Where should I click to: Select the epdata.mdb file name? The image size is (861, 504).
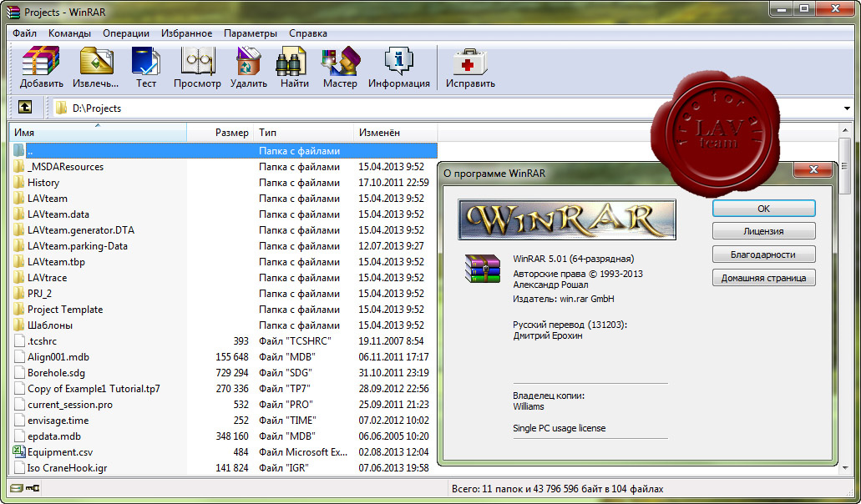pyautogui.click(x=53, y=436)
